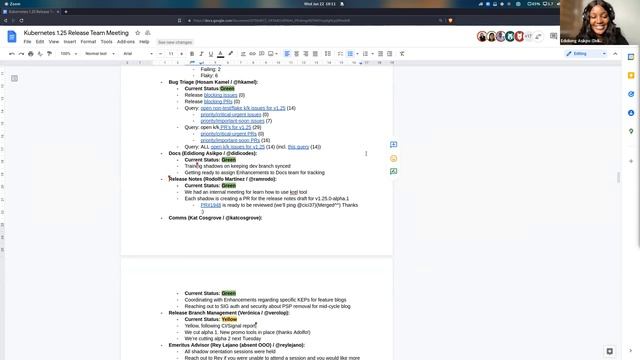Decrease the paragraph indent
640x360 pixels.
[380, 54]
